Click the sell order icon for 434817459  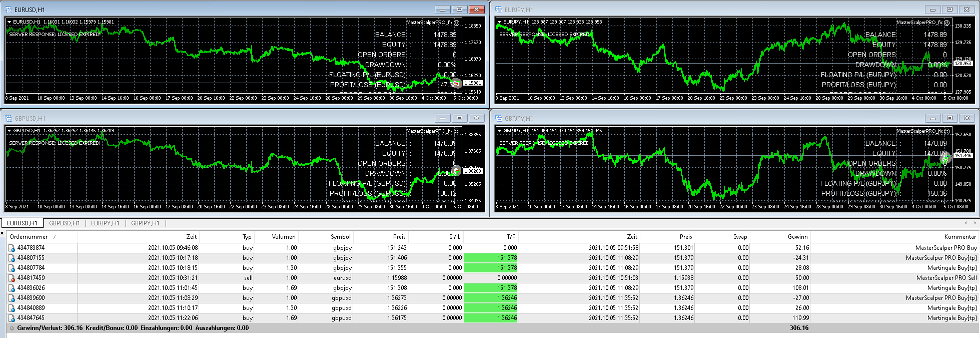point(12,278)
